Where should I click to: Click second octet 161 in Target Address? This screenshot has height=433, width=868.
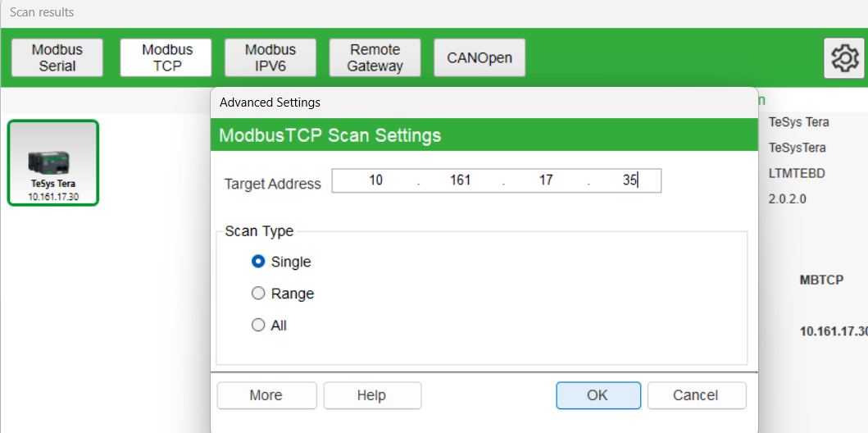(461, 180)
